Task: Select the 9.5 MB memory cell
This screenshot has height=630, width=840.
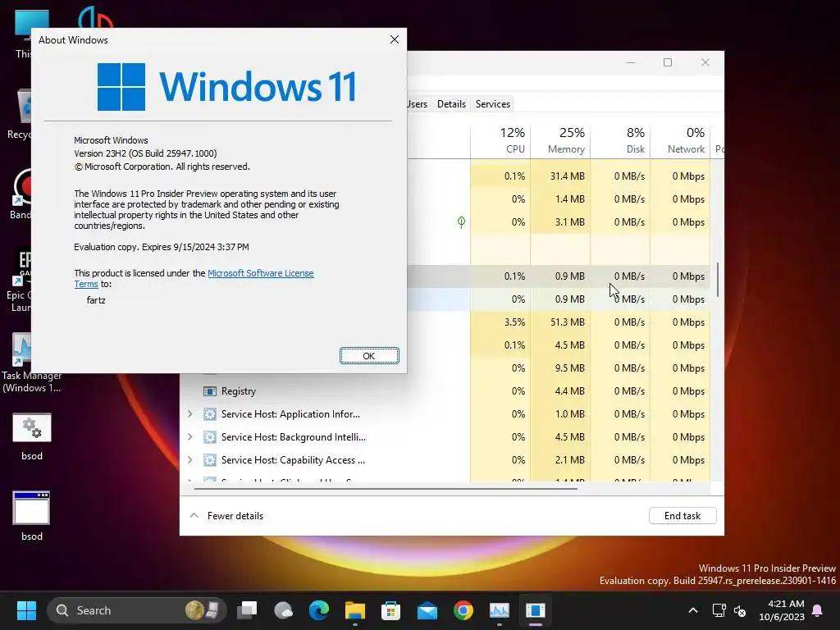Action: (x=560, y=368)
